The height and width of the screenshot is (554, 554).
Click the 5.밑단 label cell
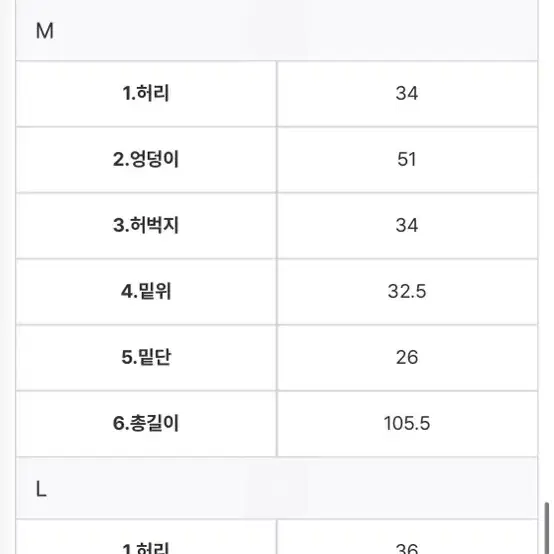click(x=146, y=358)
